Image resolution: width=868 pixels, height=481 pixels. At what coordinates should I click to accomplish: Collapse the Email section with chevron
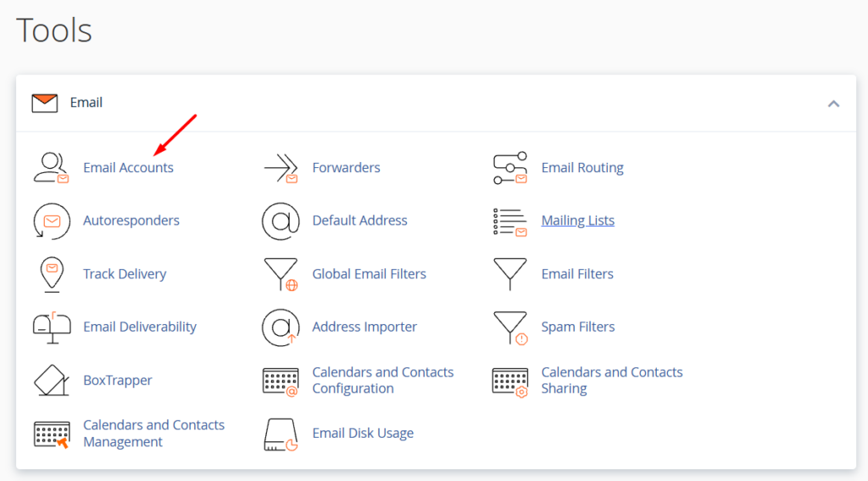pos(833,103)
